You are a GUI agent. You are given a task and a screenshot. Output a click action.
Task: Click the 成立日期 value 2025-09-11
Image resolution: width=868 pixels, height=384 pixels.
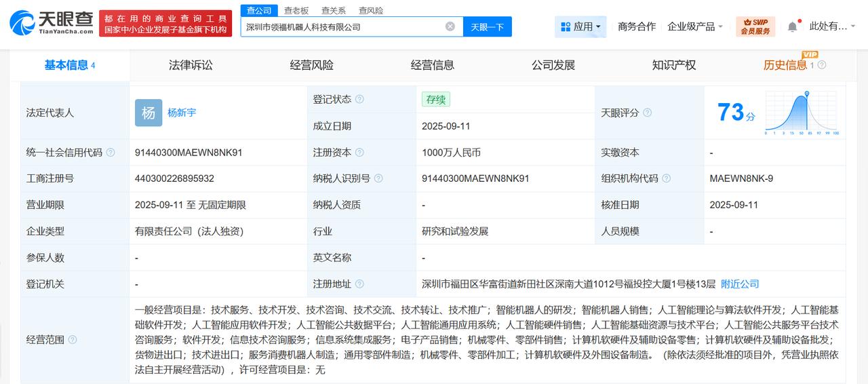pyautogui.click(x=446, y=126)
